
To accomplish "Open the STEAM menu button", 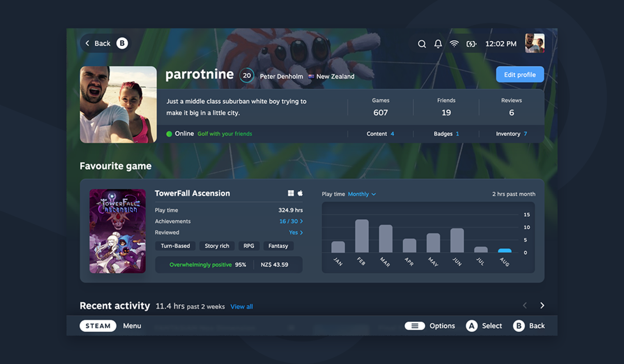I will [98, 326].
